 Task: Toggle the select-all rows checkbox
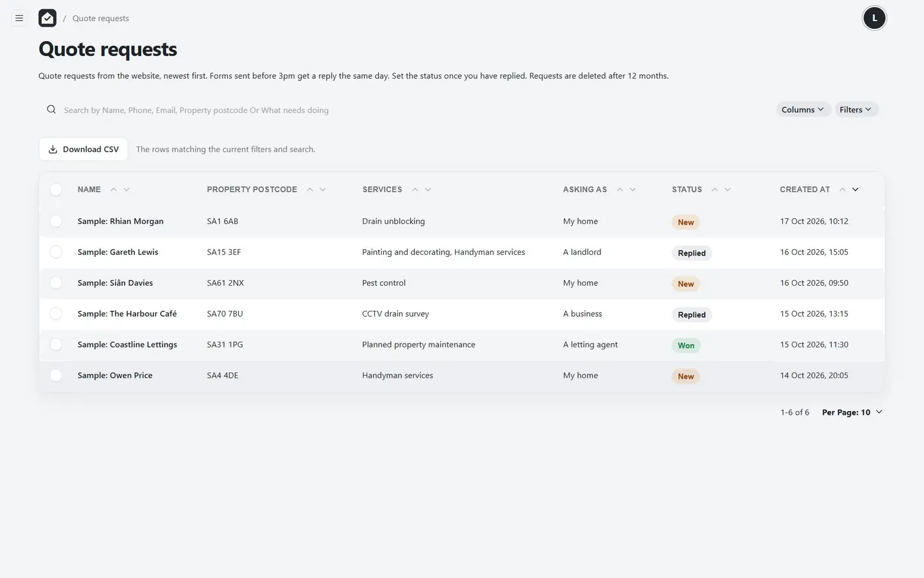(x=56, y=189)
